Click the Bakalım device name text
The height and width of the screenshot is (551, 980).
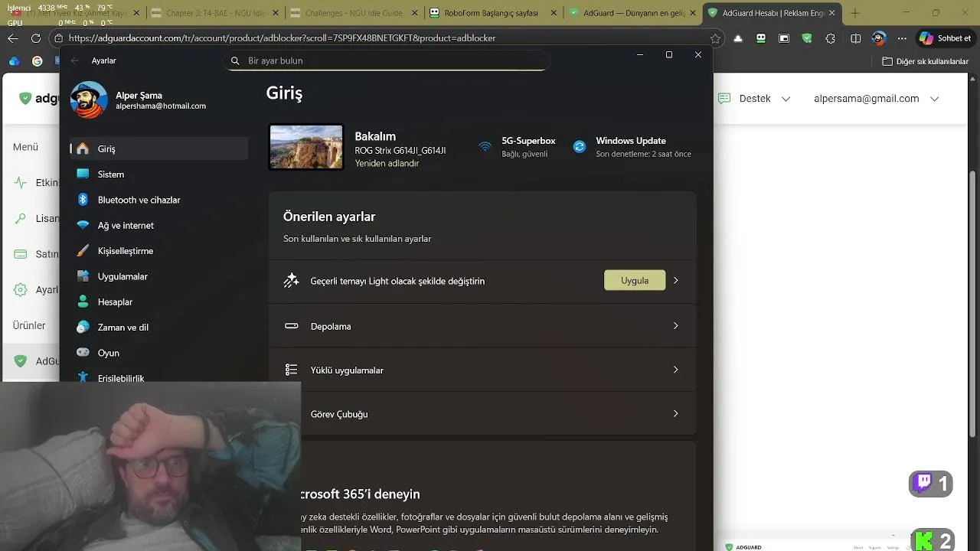(375, 136)
